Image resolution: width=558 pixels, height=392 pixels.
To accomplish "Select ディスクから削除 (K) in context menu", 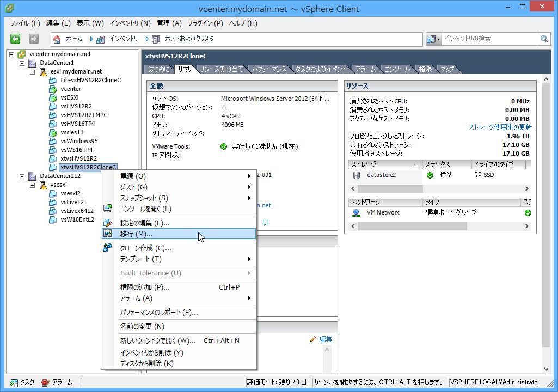I will [x=179, y=364].
